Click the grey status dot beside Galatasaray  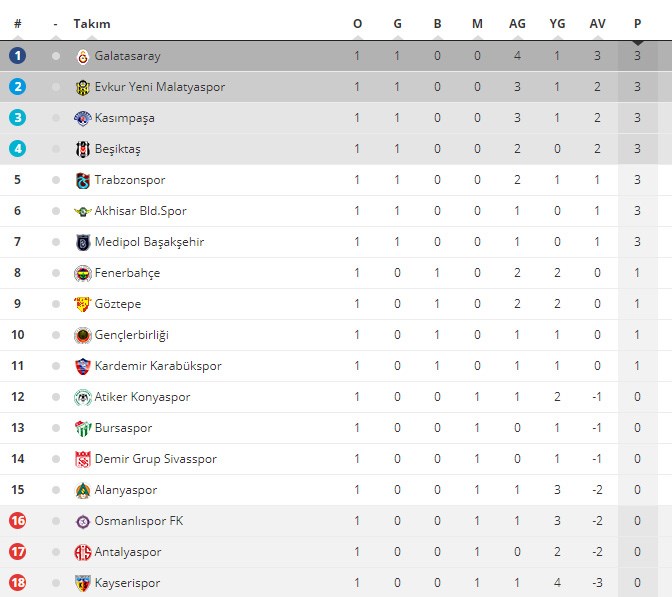pos(56,56)
